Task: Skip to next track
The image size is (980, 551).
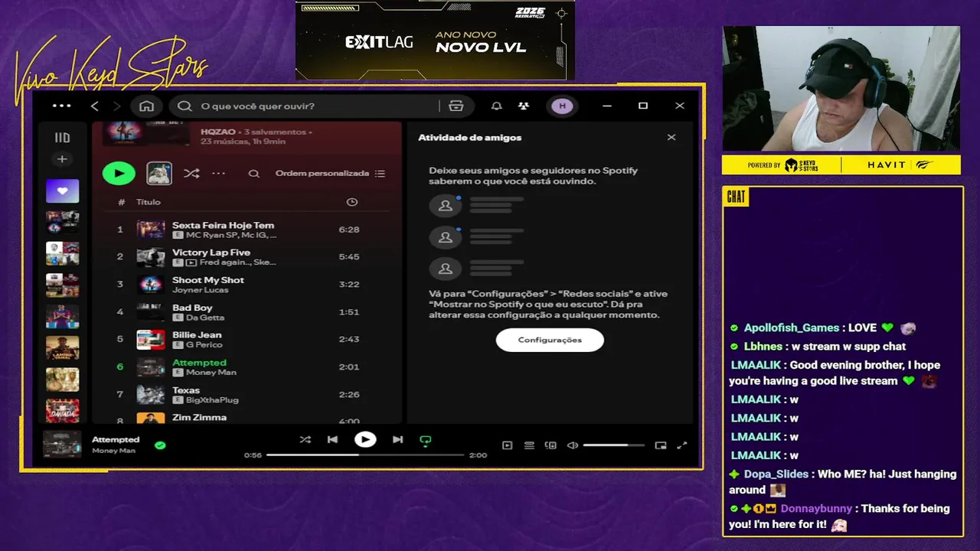Action: click(x=397, y=439)
